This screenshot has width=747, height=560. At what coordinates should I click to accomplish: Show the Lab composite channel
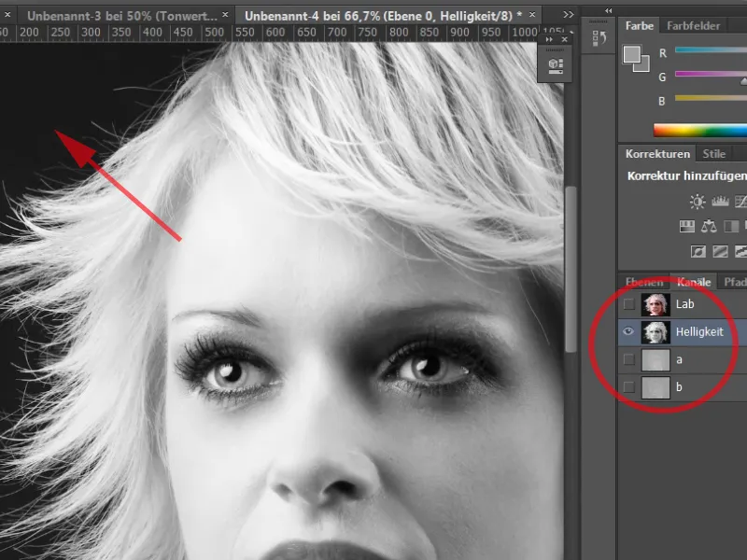click(628, 304)
